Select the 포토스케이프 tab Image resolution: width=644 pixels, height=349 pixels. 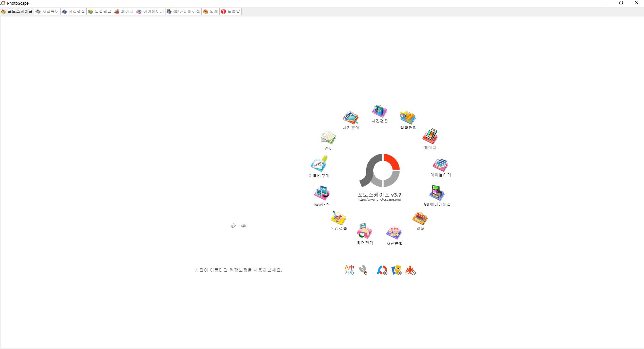point(17,11)
